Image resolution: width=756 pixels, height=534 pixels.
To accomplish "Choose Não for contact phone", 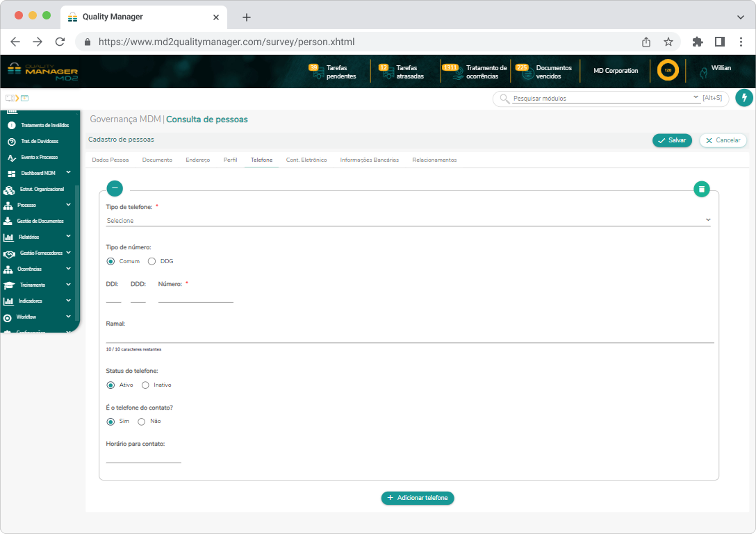I will [142, 421].
